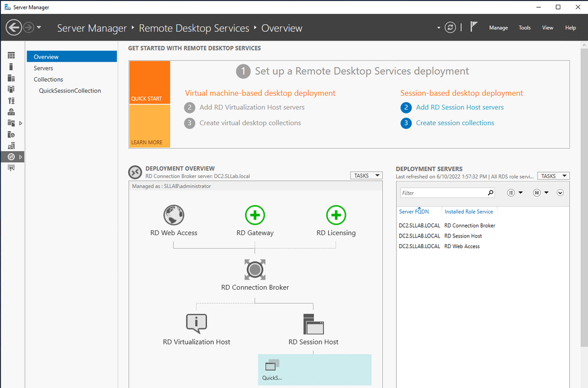Click the last sidebar icon below Remote Desktop

tap(11, 168)
